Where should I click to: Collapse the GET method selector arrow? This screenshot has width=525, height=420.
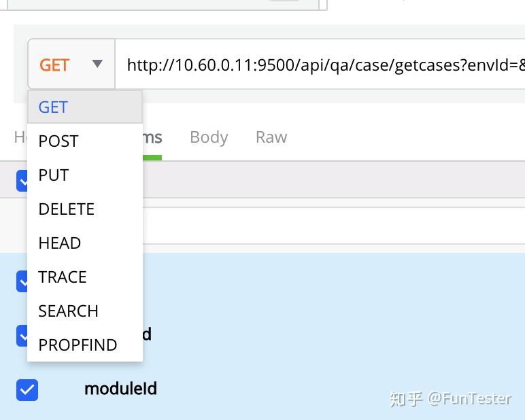(x=97, y=64)
